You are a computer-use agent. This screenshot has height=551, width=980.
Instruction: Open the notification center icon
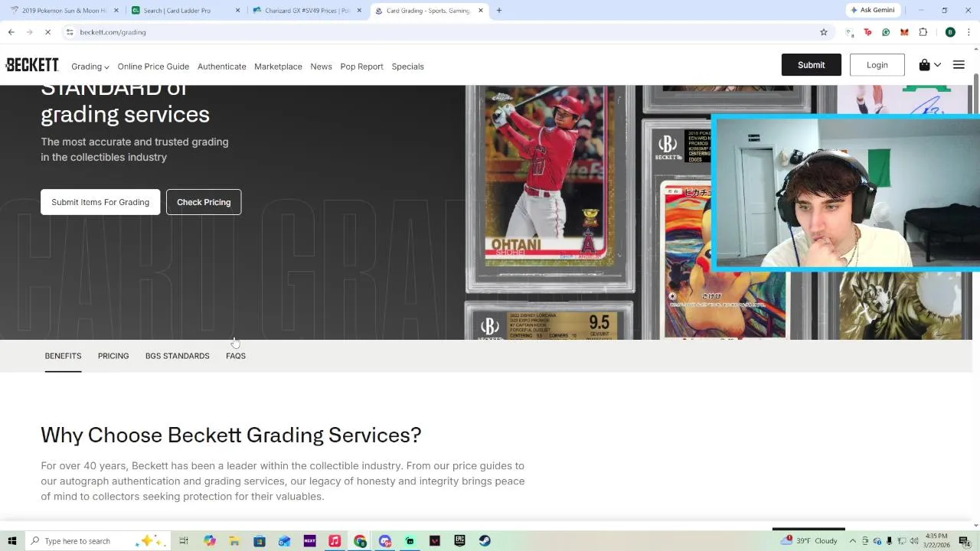pos(964,541)
